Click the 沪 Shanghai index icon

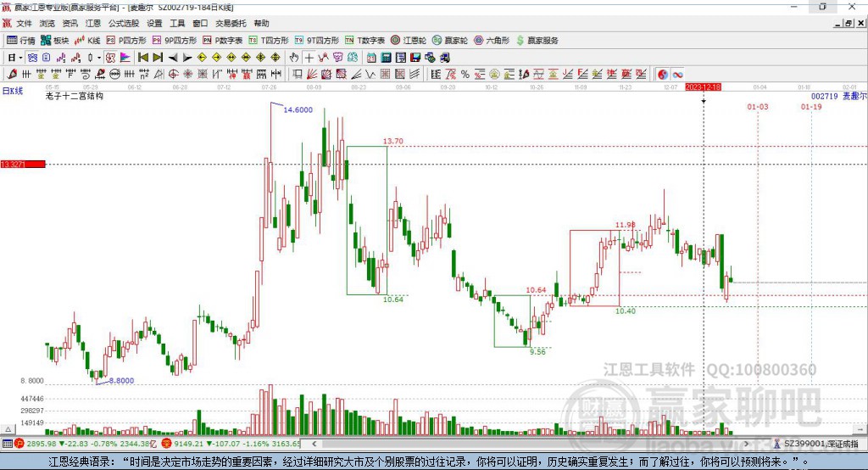19,444
